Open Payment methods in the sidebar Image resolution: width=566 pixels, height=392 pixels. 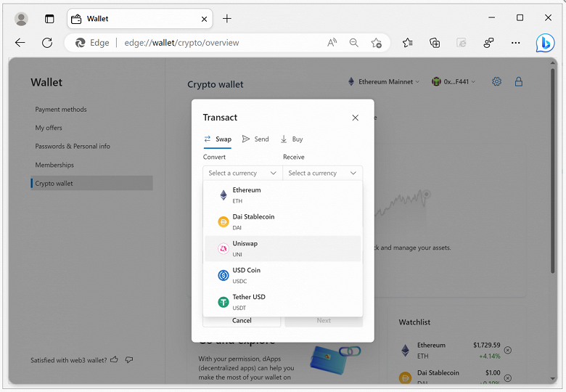pos(61,110)
